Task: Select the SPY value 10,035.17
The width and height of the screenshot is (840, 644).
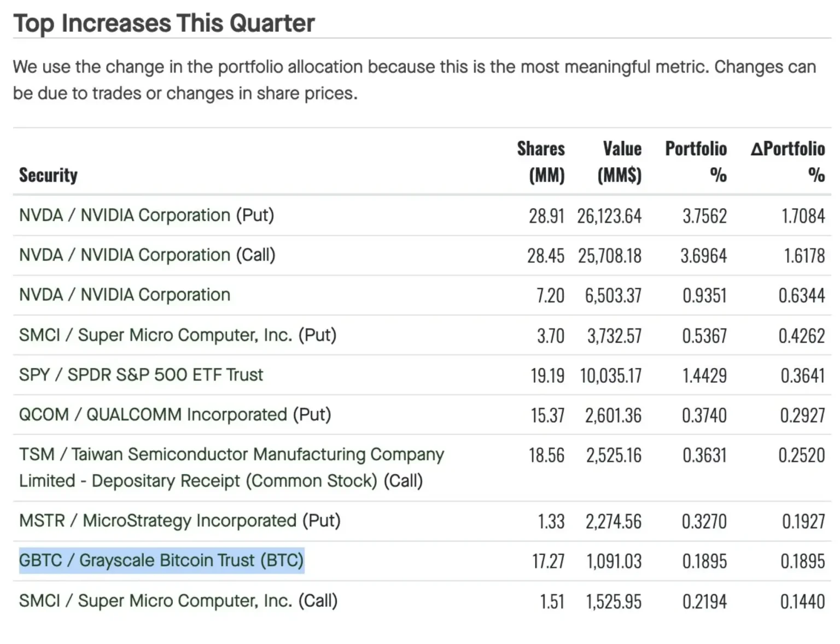Action: [x=610, y=376]
